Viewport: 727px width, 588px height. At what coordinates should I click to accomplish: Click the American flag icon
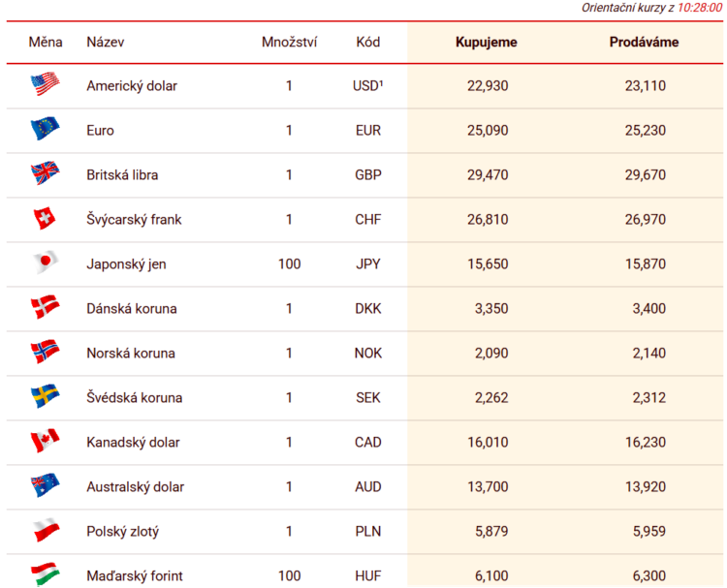point(45,84)
